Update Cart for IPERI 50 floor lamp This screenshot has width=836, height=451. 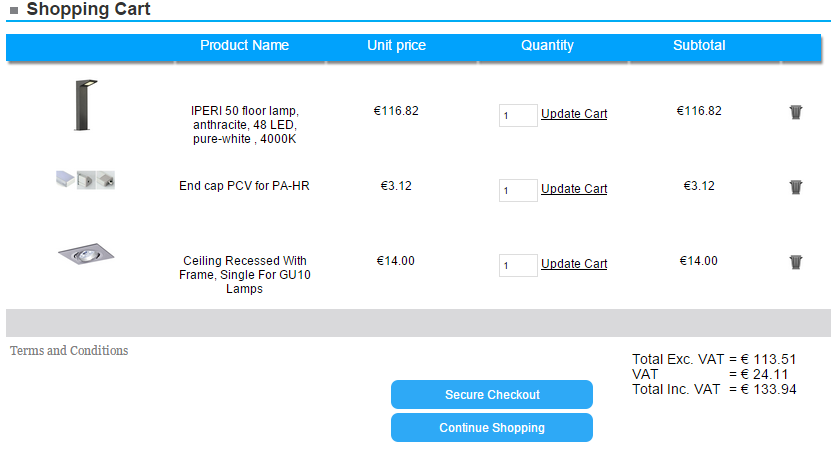pos(574,114)
